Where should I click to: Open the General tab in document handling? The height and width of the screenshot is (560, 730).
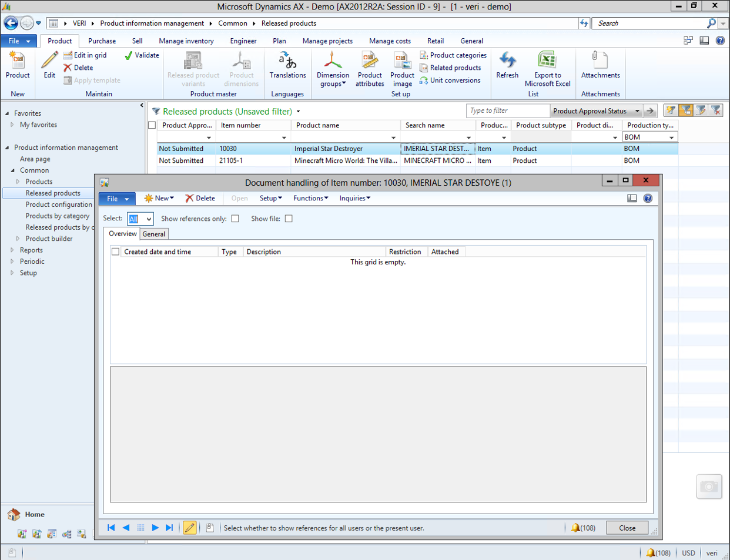(154, 234)
